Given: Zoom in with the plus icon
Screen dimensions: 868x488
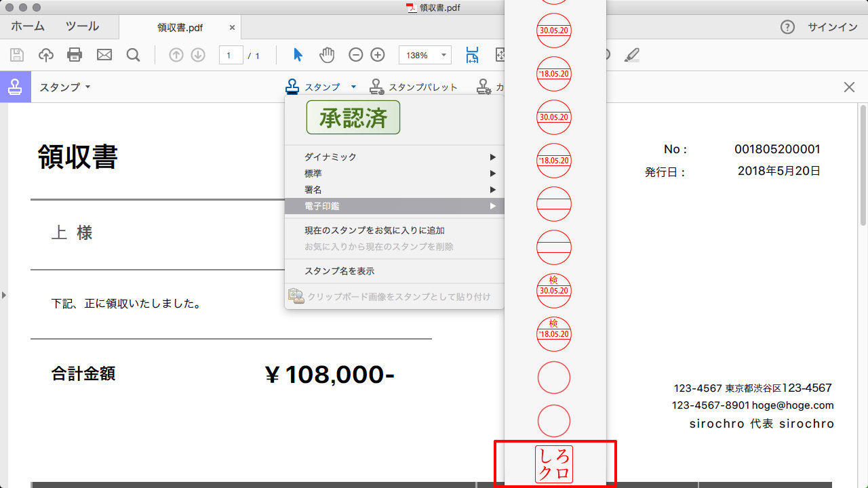Looking at the screenshot, I should (378, 55).
